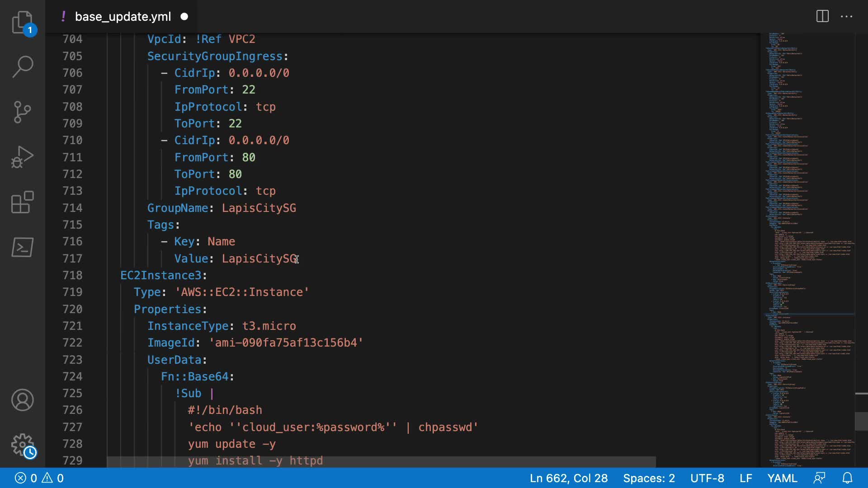868x488 pixels.
Task: Open the Accounts menu icon
Action: pos(22,400)
